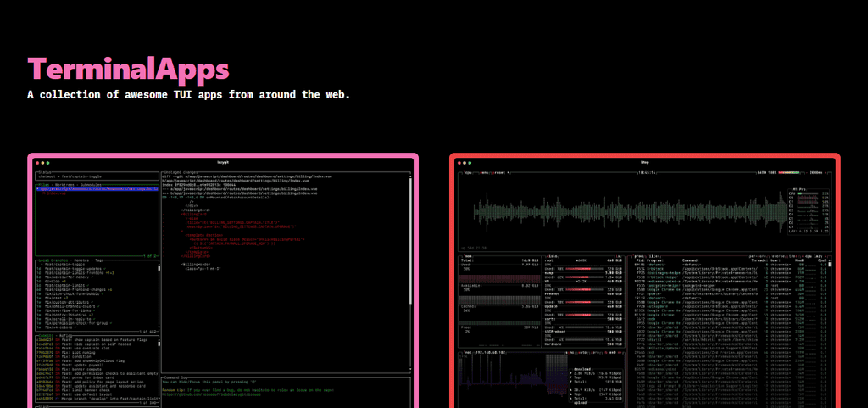Open the btop screenshot card
Screen dimensions: 868x408
[645, 281]
